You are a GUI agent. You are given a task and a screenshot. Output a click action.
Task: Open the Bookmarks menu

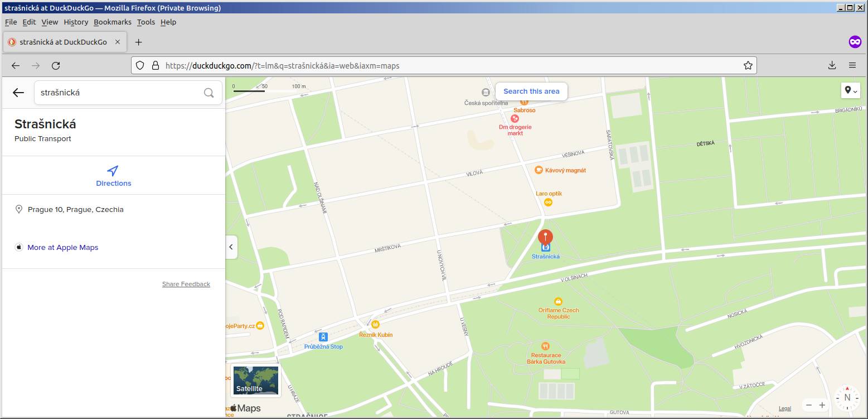[x=113, y=22]
